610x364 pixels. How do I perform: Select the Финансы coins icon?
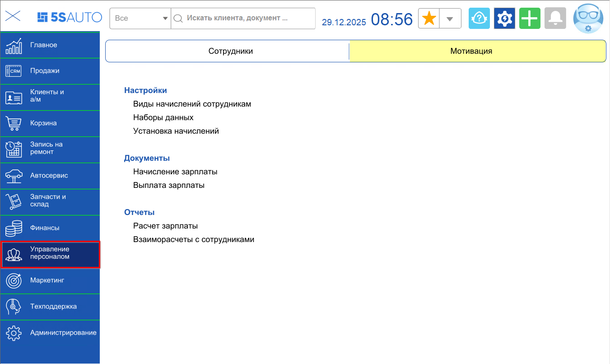pos(13,228)
